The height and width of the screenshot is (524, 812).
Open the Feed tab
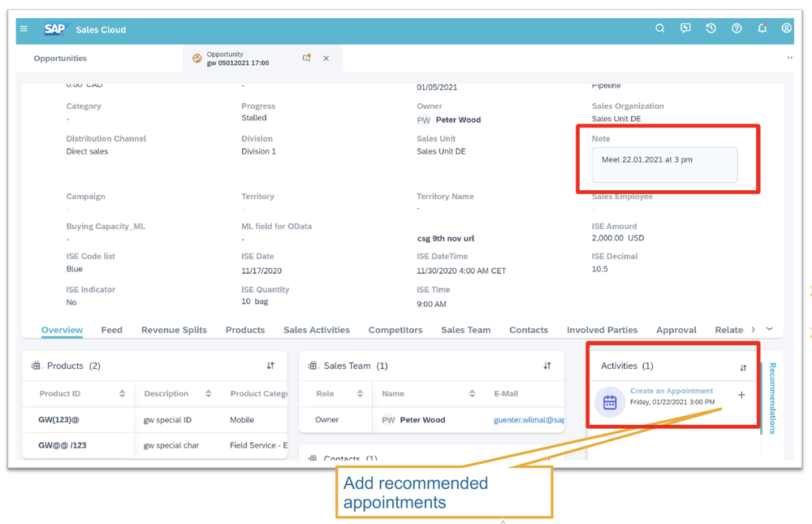click(x=112, y=330)
